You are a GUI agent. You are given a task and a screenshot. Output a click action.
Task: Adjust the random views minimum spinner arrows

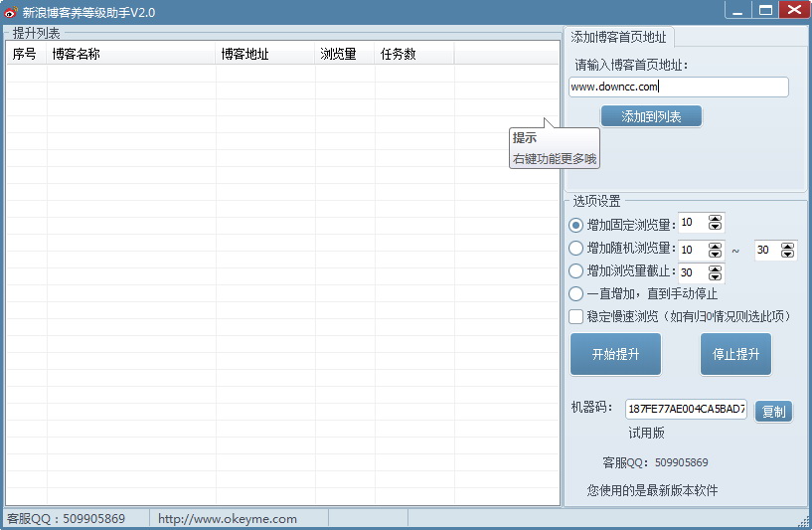point(716,251)
